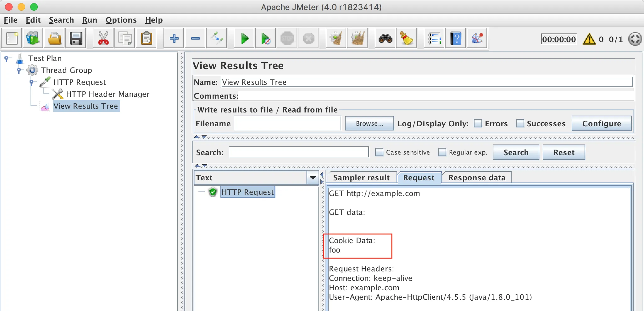The width and height of the screenshot is (644, 311).
Task: Click the Thread Group gear icon
Action: pos(32,70)
